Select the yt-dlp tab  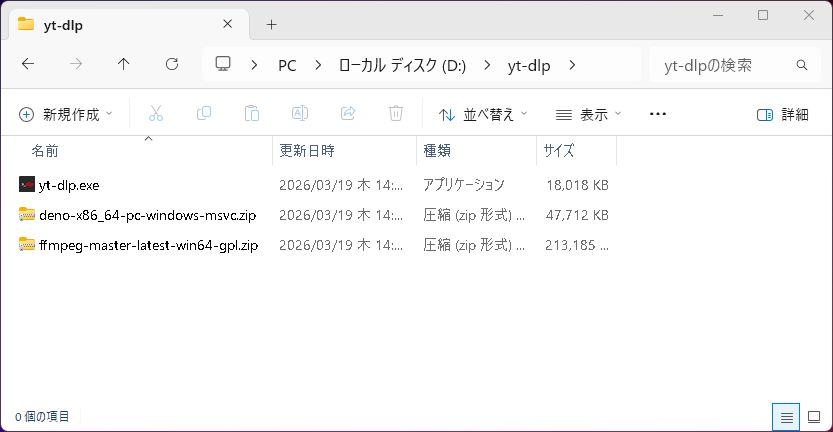(x=128, y=24)
